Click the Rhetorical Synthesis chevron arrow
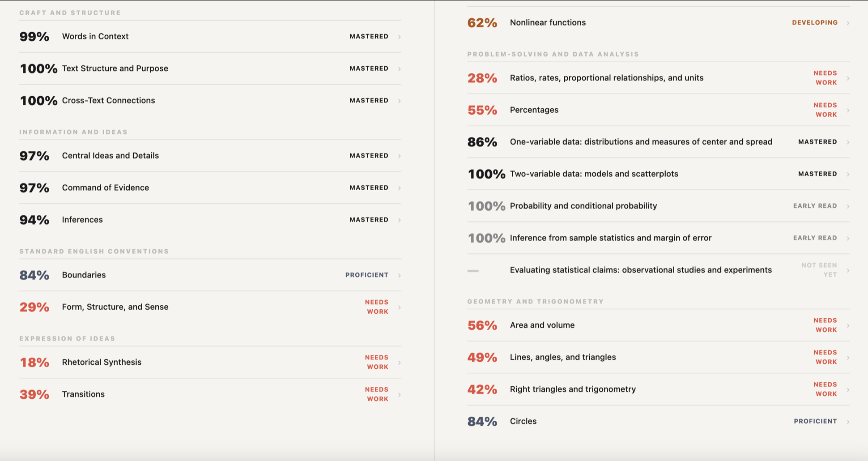The width and height of the screenshot is (868, 461). point(399,363)
